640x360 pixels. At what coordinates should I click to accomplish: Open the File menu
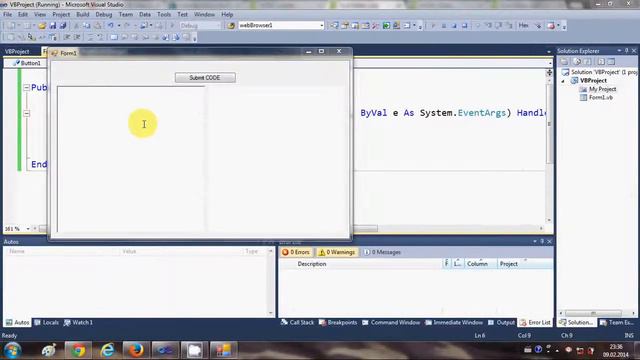coord(7,14)
